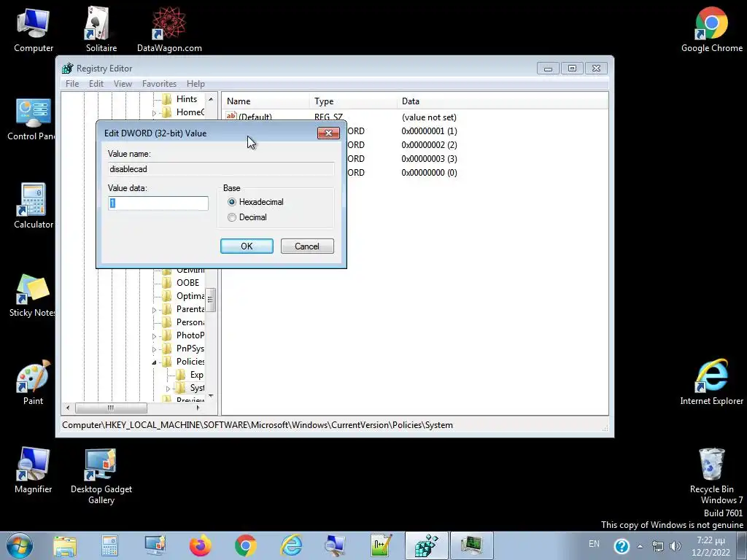Expand the System subkey node
Screen dimensions: 747x560
pyautogui.click(x=168, y=389)
